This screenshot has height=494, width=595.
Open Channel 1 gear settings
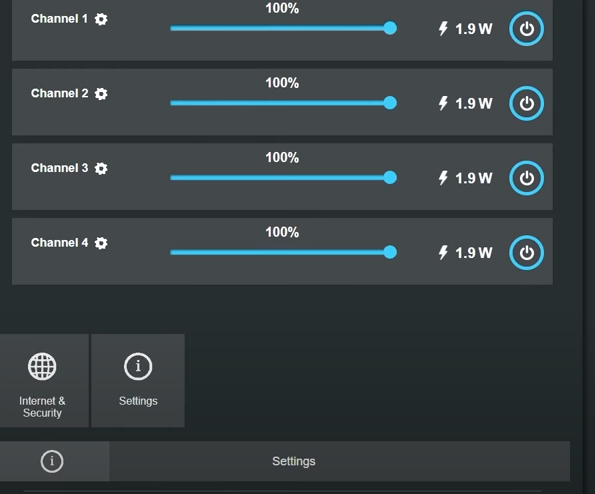[x=101, y=19]
